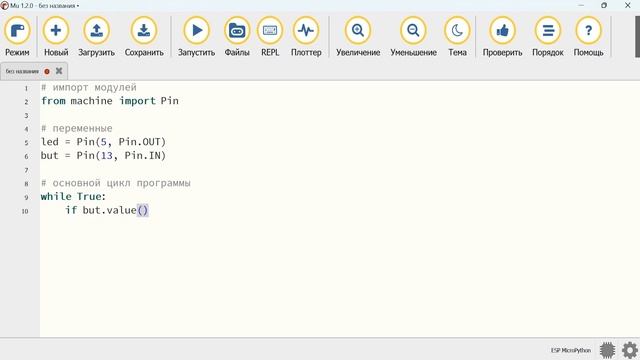Check code with Проверить

point(502,37)
